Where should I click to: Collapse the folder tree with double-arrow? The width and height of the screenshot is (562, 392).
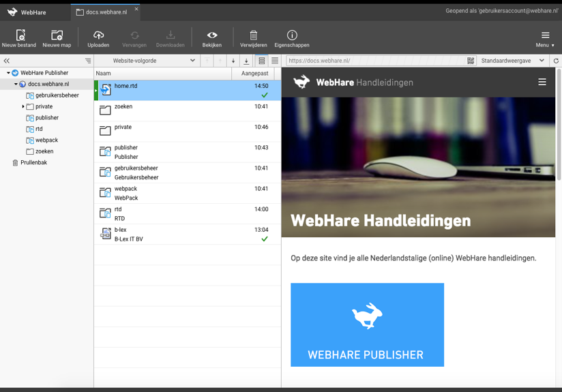point(7,61)
